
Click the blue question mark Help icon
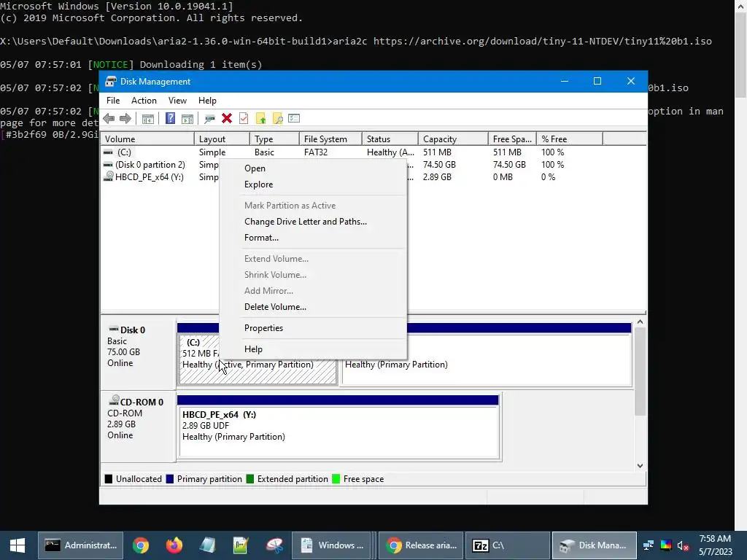(170, 119)
